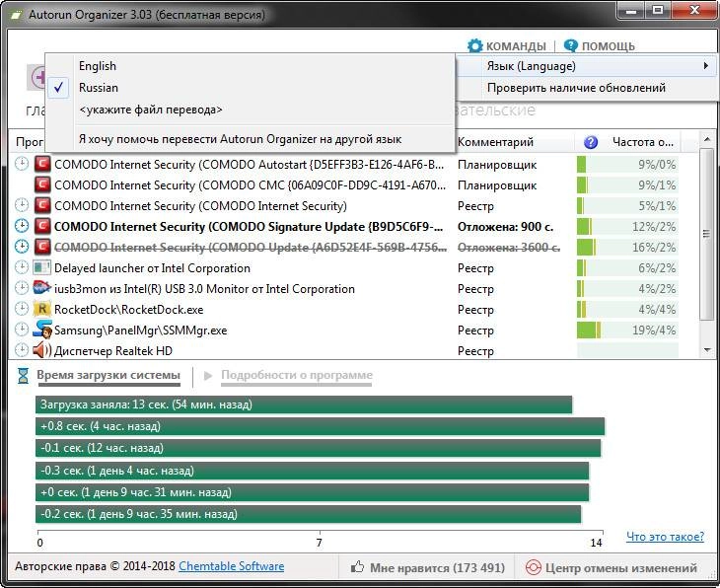Select the RocketDock\RocketDock.exe entry text

[x=128, y=309]
